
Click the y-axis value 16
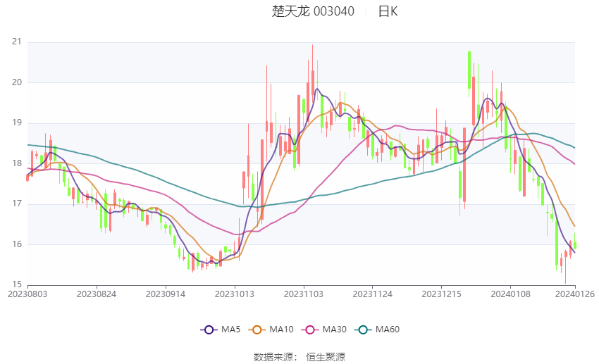click(17, 244)
